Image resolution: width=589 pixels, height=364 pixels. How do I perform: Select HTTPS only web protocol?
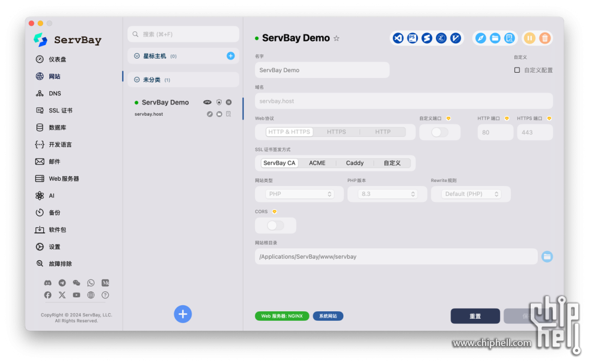(336, 132)
